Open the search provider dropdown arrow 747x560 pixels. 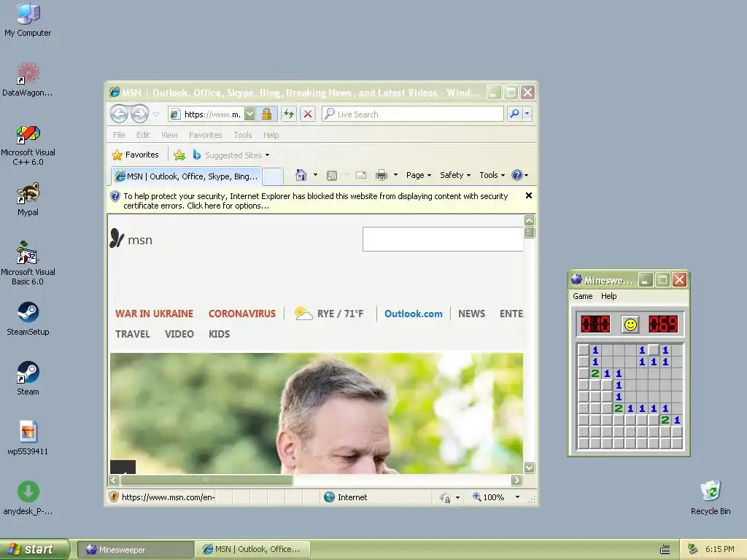[x=527, y=114]
